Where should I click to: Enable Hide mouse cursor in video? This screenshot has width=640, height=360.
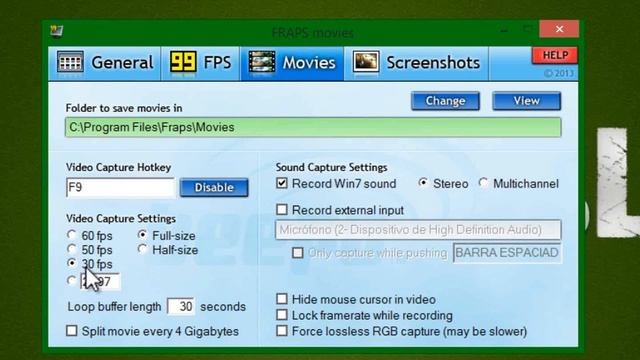pos(282,299)
